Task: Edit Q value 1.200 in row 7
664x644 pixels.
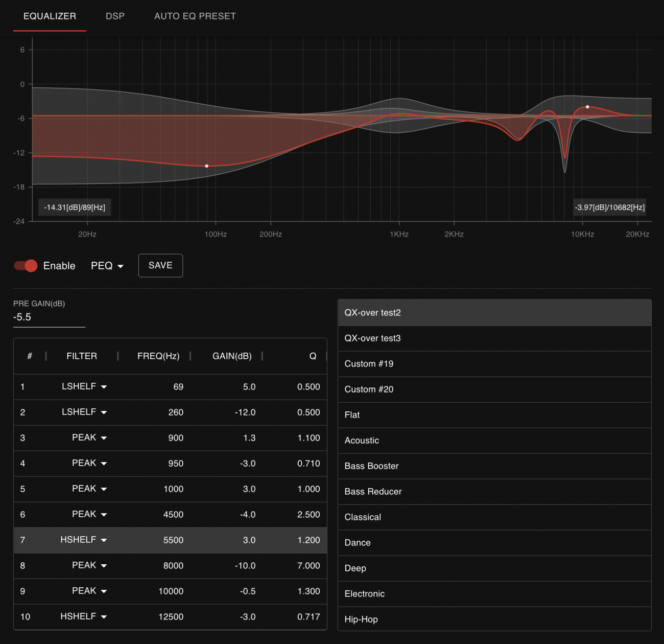Action: click(x=309, y=540)
